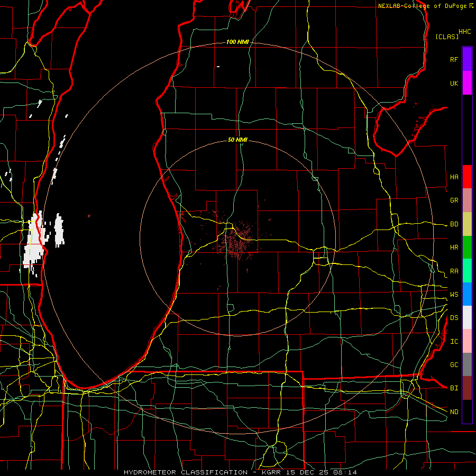Click the KGRR station identifier
The width and height of the screenshot is (476, 476).
(272, 472)
